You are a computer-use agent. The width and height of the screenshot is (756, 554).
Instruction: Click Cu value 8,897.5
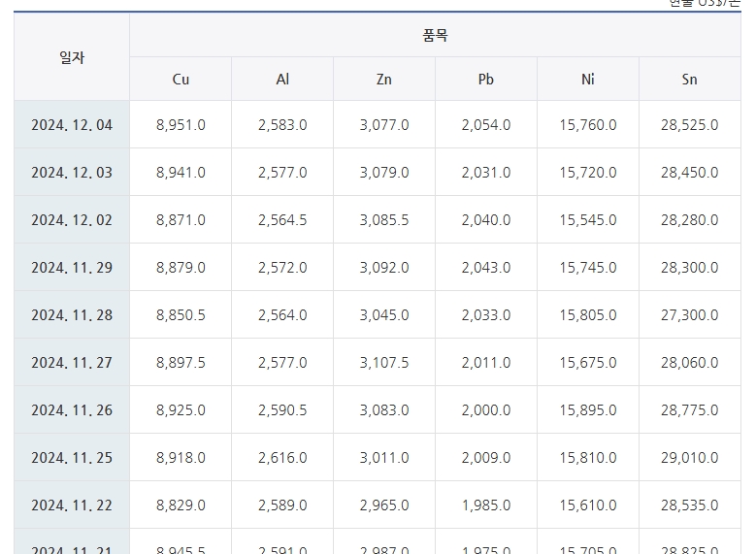181,363
